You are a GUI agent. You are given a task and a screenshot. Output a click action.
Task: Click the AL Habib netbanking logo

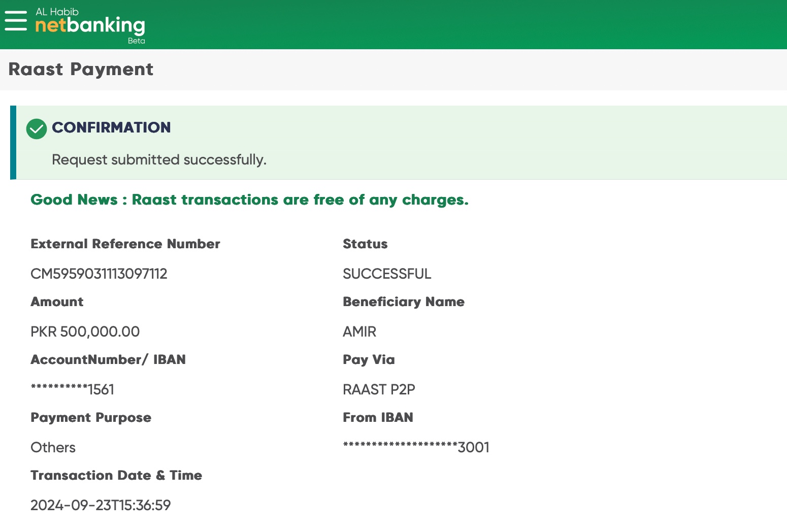click(x=90, y=23)
